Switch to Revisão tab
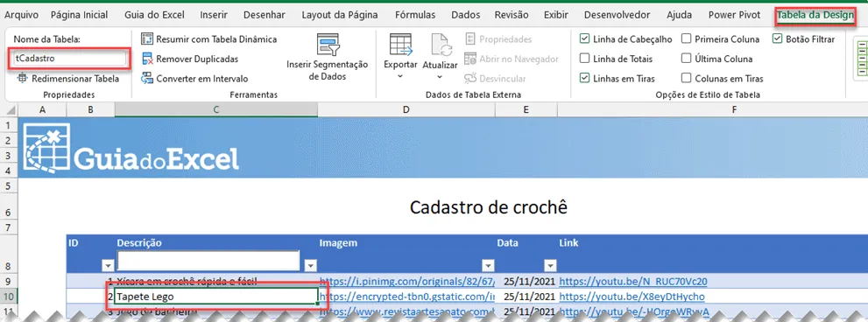This screenshot has height=322, width=868. [512, 15]
